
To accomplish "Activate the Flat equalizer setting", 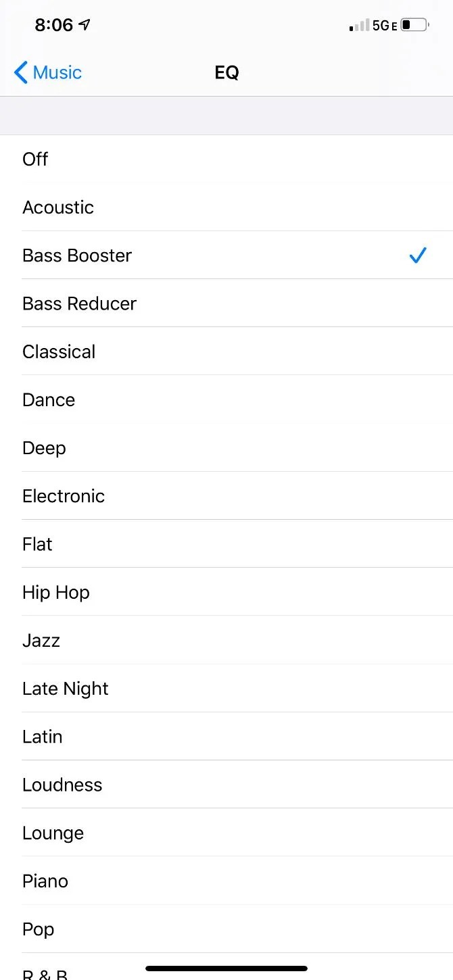I will click(226, 544).
